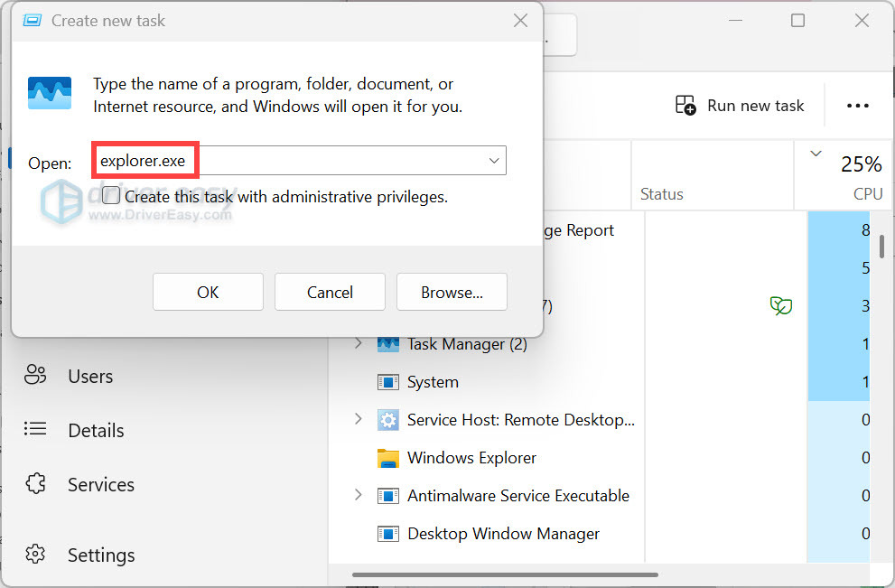This screenshot has height=588, width=895.
Task: Click the vertical scrollbar in process list
Action: click(x=881, y=247)
